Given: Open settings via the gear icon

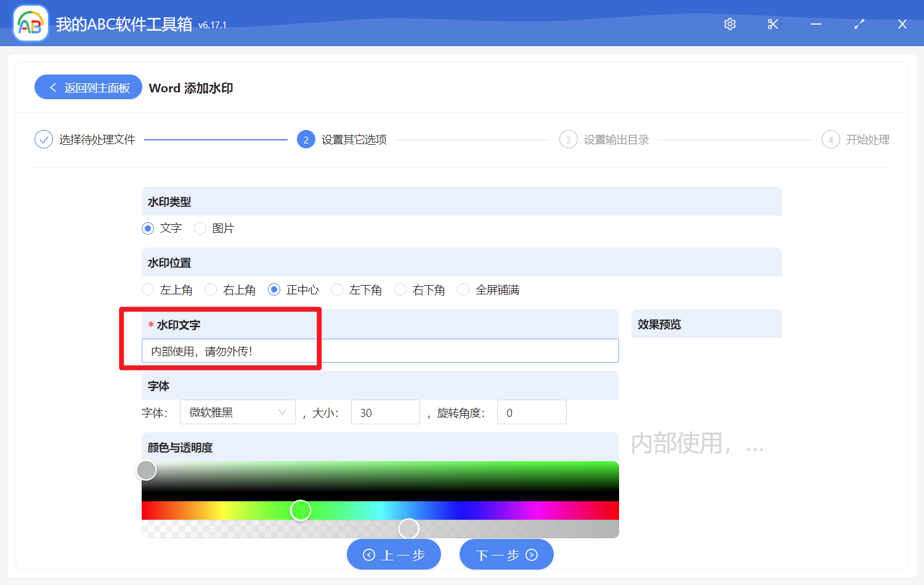Looking at the screenshot, I should tap(729, 24).
